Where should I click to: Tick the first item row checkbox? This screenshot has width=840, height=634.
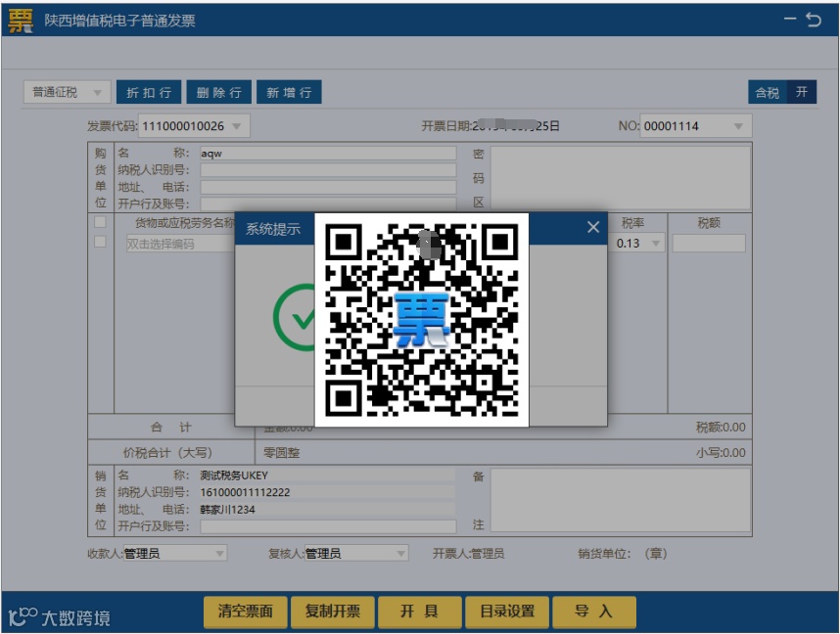pos(100,242)
